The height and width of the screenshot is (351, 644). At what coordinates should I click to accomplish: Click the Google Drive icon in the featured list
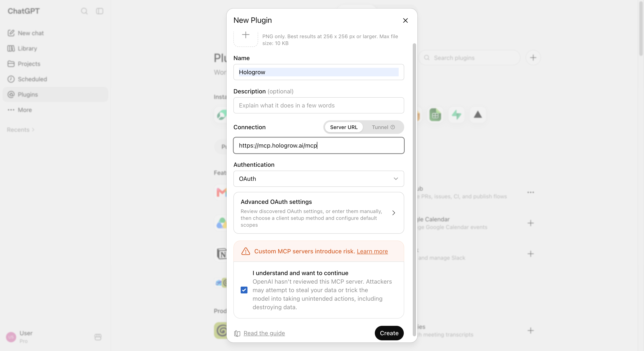point(221,223)
